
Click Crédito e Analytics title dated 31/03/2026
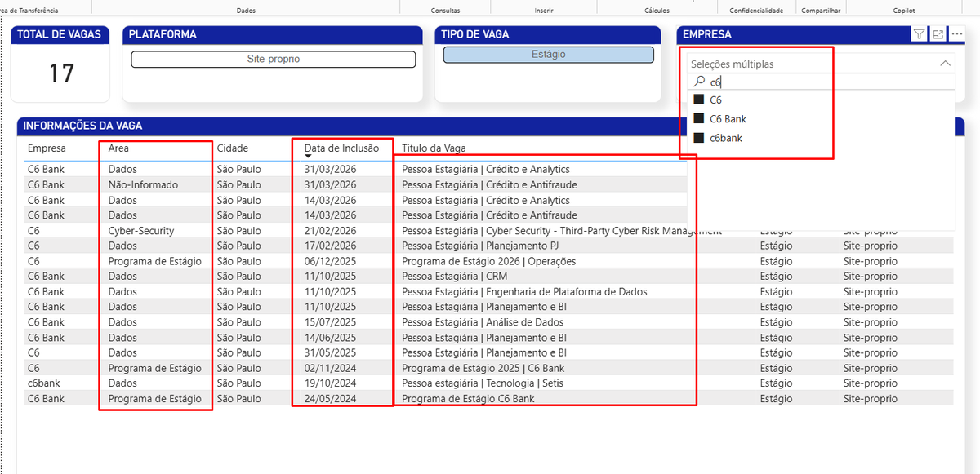pos(486,169)
